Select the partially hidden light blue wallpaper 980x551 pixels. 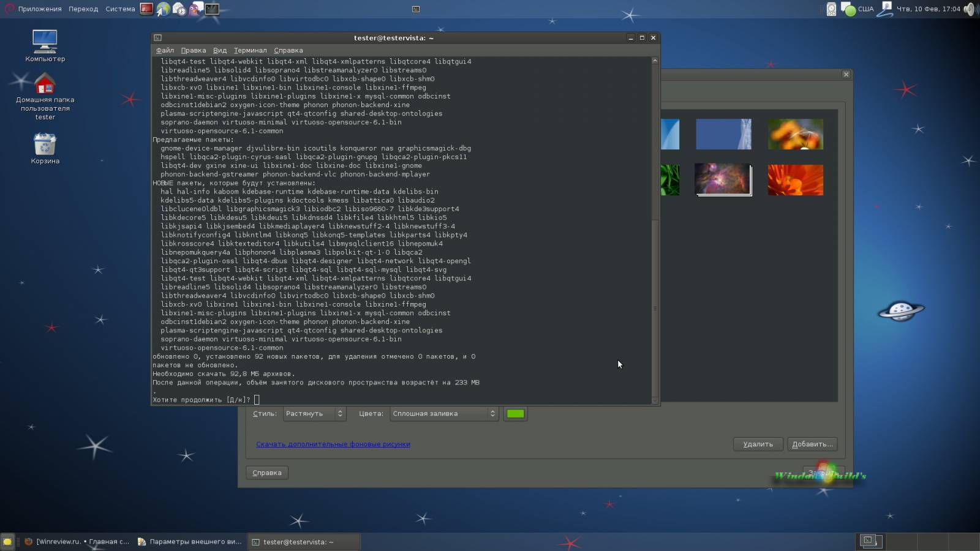[x=671, y=134]
